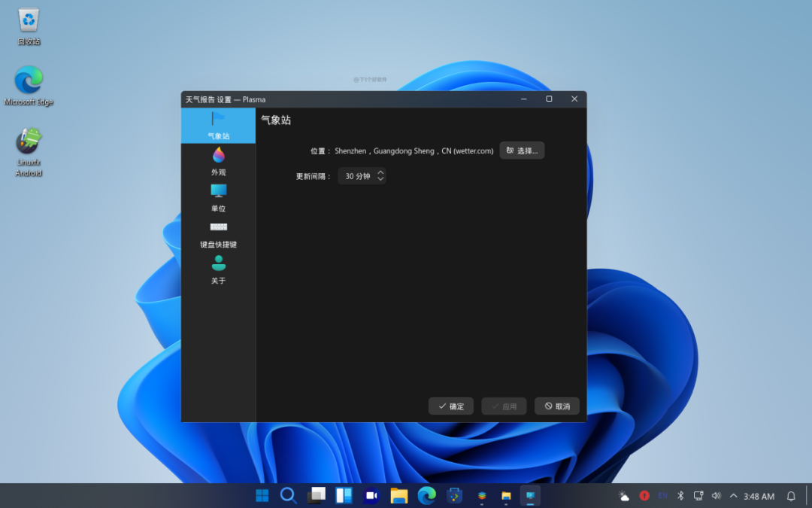This screenshot has height=508, width=812.
Task: Launch Microsoft Edge from the taskbar
Action: [x=426, y=495]
